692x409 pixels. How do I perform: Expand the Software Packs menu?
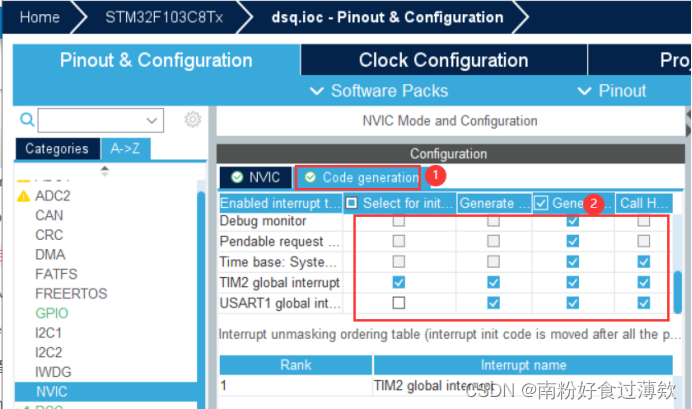click(379, 91)
